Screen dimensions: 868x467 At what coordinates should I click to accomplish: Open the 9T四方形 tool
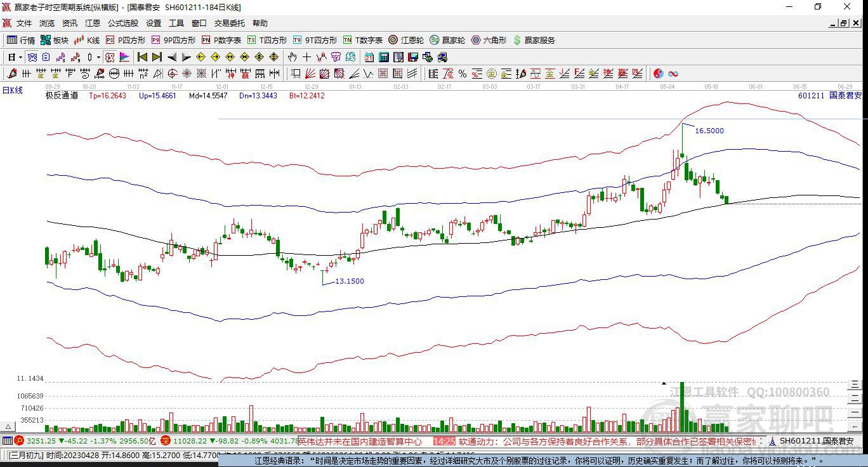coord(315,40)
